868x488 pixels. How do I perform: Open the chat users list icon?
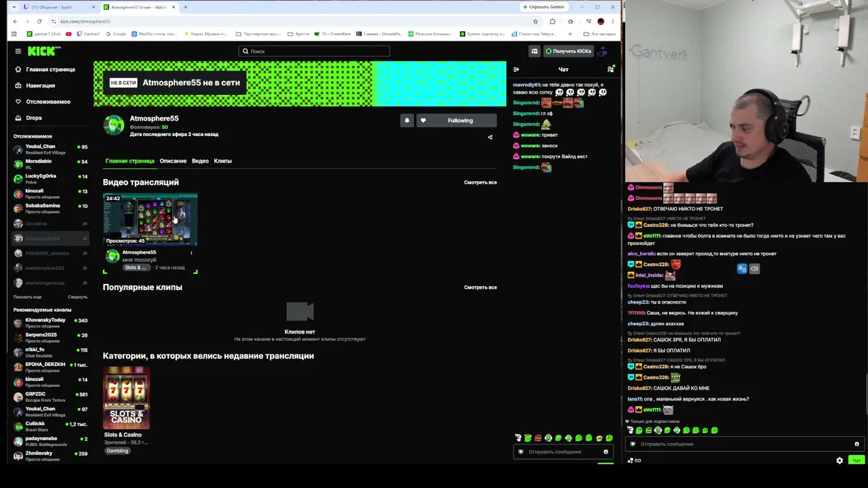(x=610, y=69)
